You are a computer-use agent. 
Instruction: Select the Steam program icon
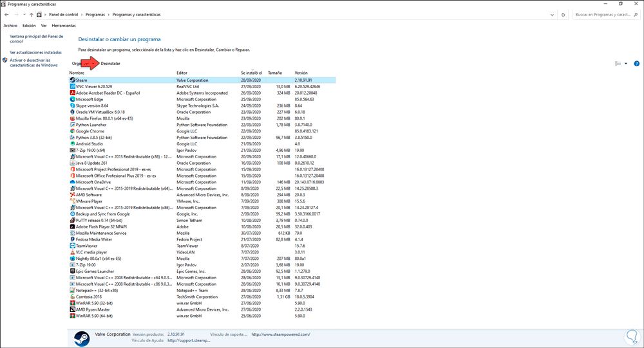(x=72, y=80)
